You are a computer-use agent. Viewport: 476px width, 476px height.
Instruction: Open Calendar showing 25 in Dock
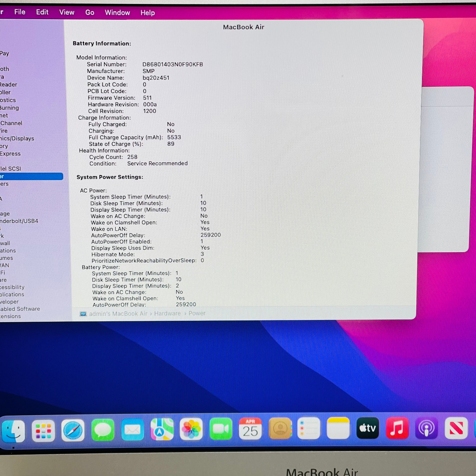click(250, 429)
